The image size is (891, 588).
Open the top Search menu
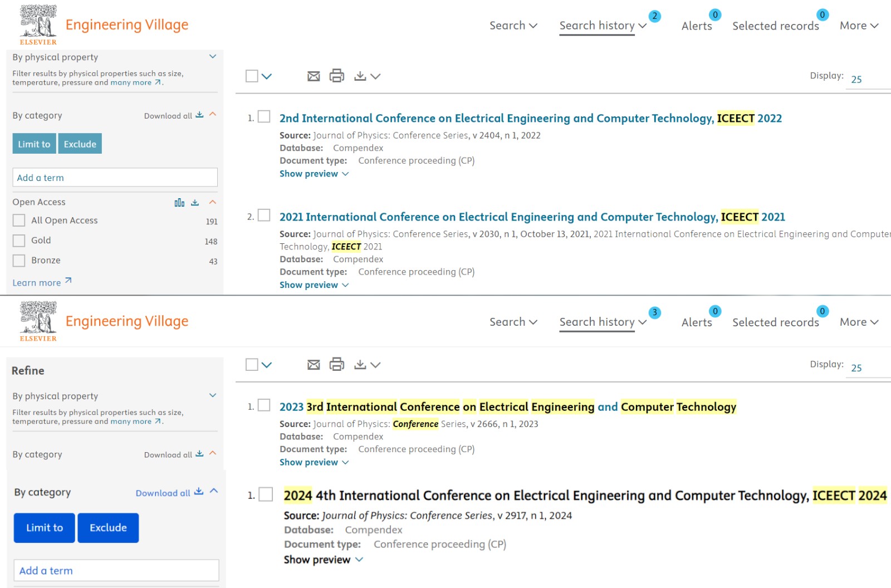tap(513, 26)
